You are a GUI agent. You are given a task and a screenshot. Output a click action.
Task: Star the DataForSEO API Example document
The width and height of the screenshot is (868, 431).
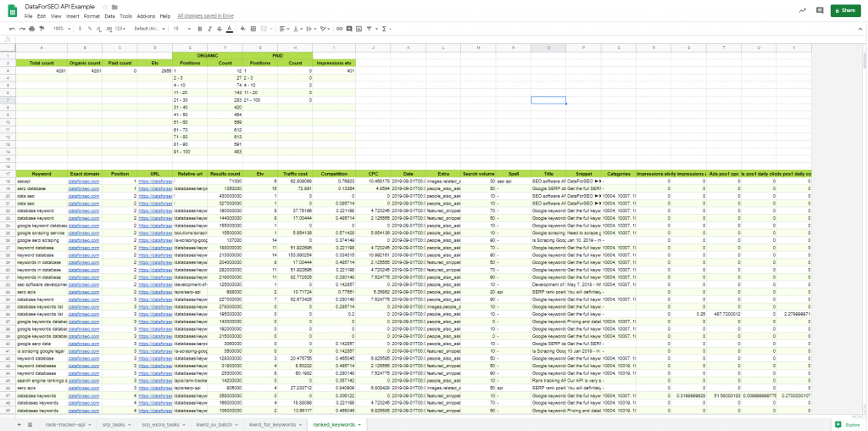click(x=105, y=7)
